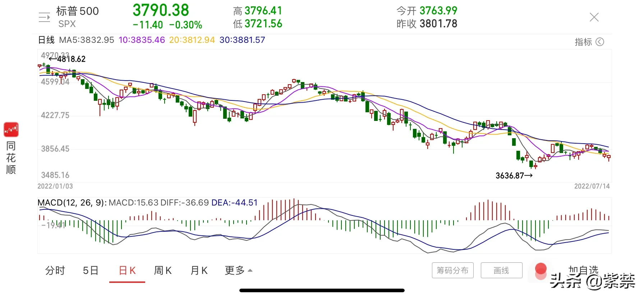Open 筹码分布 chip distribution
The width and height of the screenshot is (644, 298).
point(453,270)
